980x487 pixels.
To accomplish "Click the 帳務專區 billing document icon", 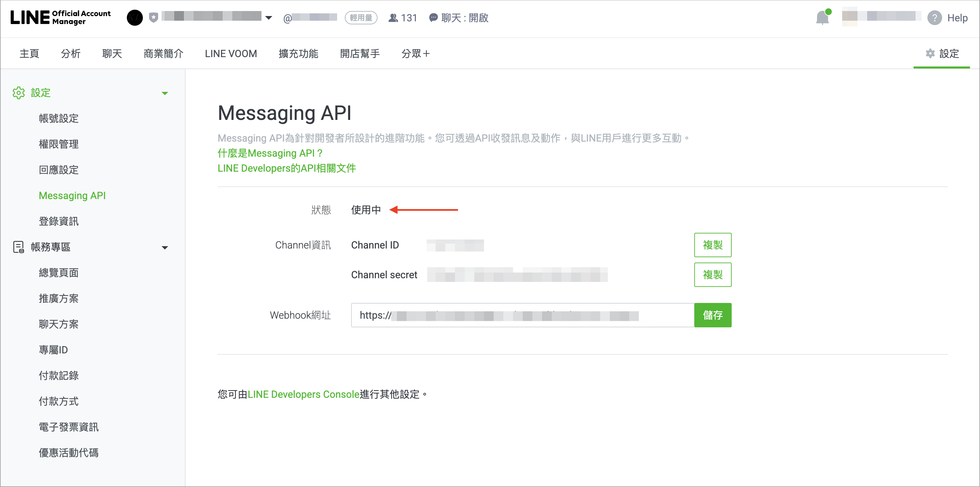I will point(19,247).
